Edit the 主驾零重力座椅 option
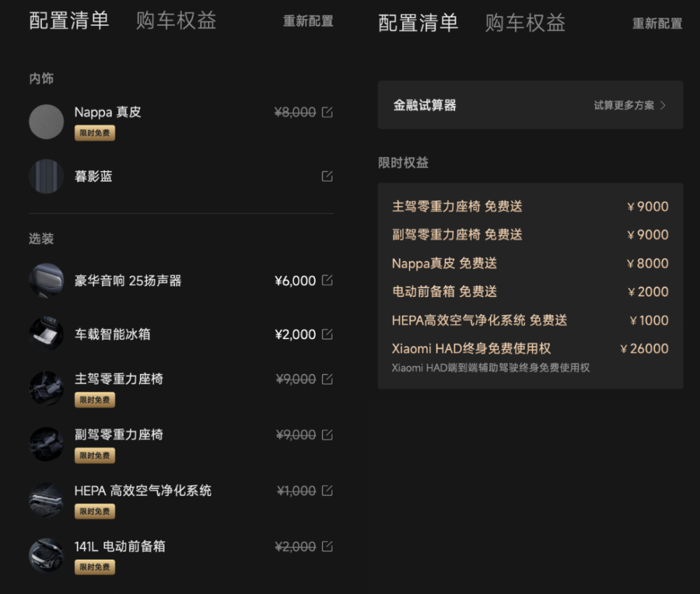The image size is (700, 594). pos(326,378)
